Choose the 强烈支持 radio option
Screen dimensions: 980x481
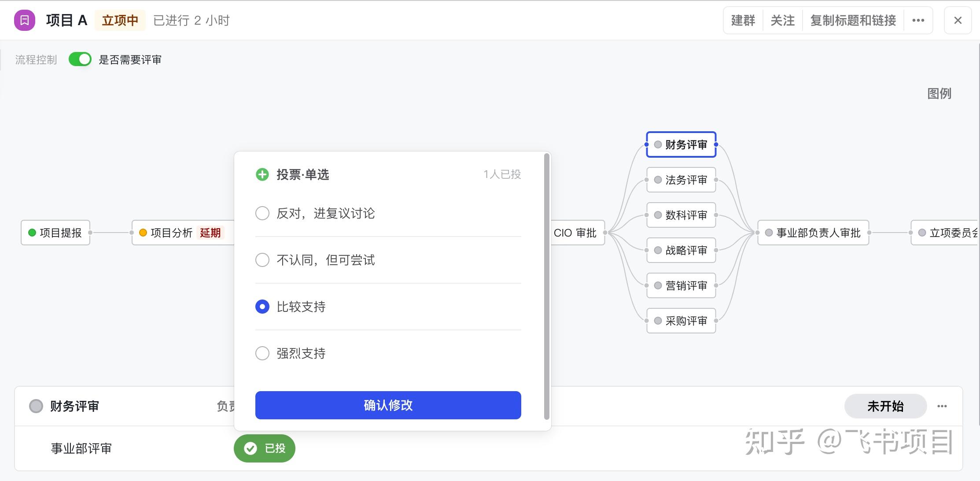coord(262,353)
